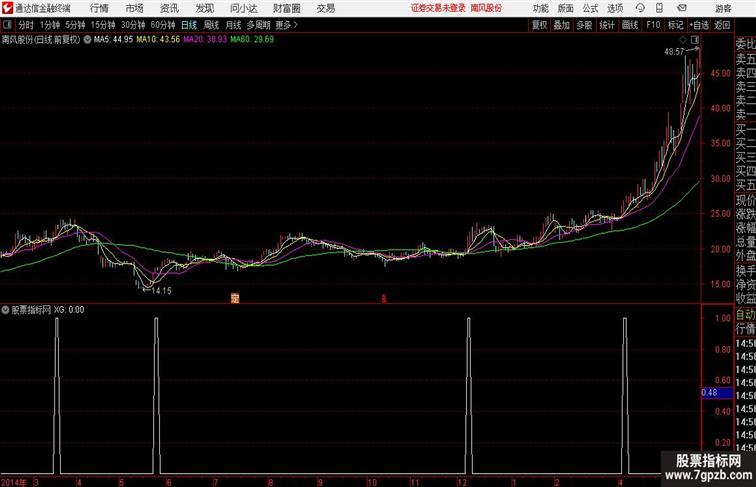Click the XG: 0.00 indicator value
This screenshot has height=487, width=756.
(69, 310)
